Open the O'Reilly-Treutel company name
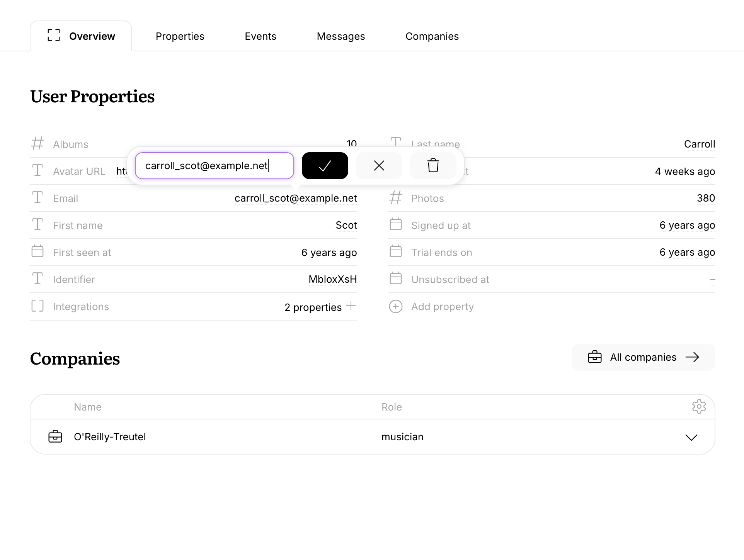The height and width of the screenshot is (560, 744). tap(110, 437)
